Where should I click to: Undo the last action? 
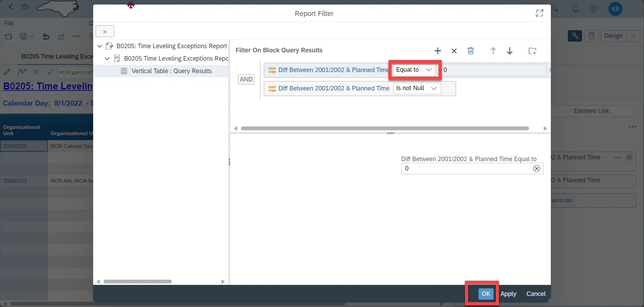click(x=46, y=36)
